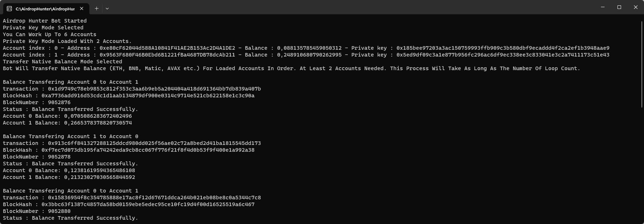This screenshot has width=644, height=224.
Task: Maximize the terminal window
Action: click(619, 7)
